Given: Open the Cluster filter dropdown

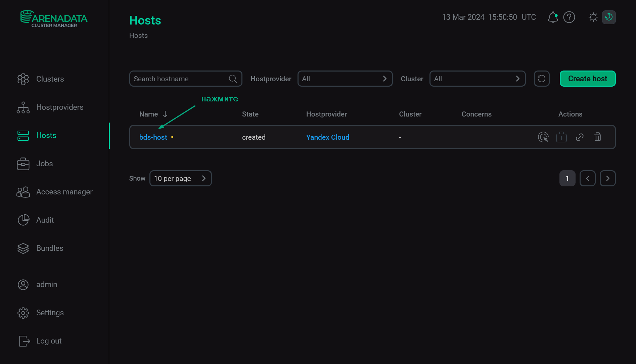Looking at the screenshot, I should coord(478,79).
